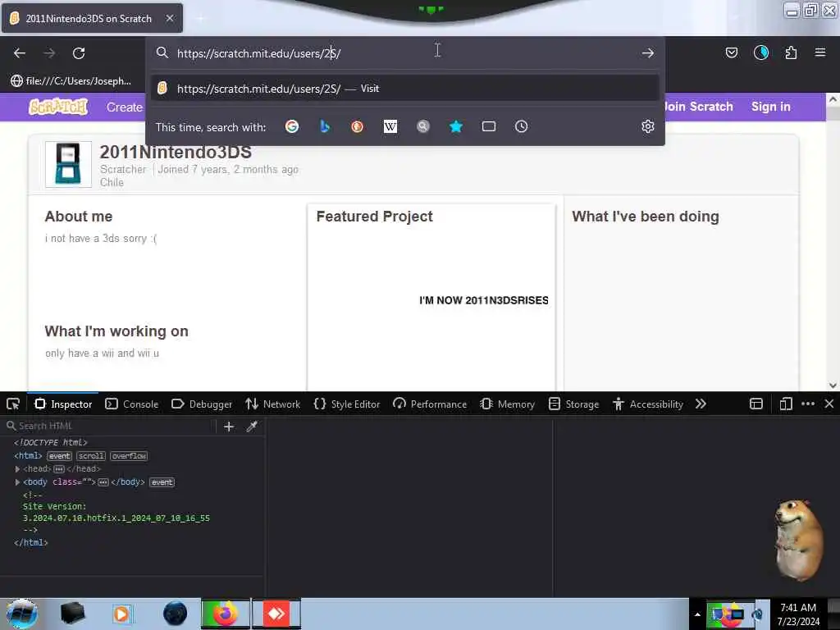Toggle the html event listeners badge
This screenshot has height=630, width=840.
tap(59, 456)
